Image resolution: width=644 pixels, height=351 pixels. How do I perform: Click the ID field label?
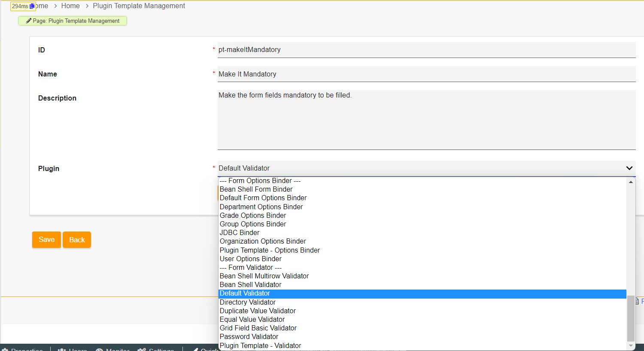click(42, 50)
